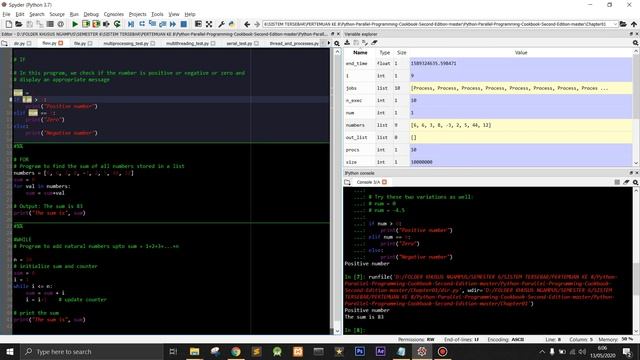Open the File menu

click(7, 14)
